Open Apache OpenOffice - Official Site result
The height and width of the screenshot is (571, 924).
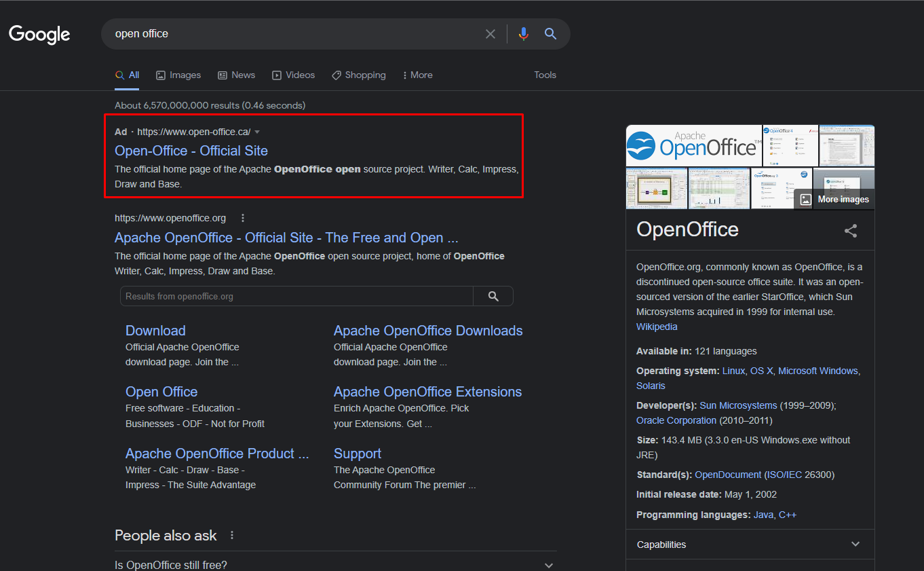286,238
